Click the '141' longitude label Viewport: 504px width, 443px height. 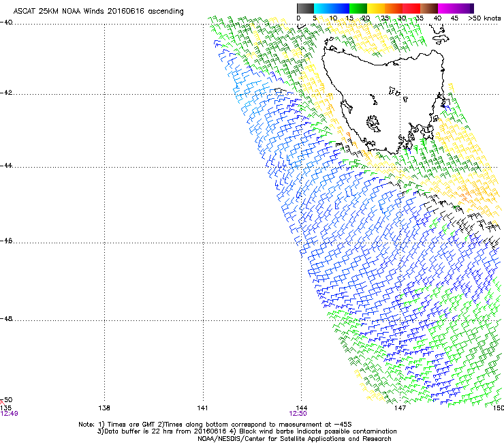point(202,408)
